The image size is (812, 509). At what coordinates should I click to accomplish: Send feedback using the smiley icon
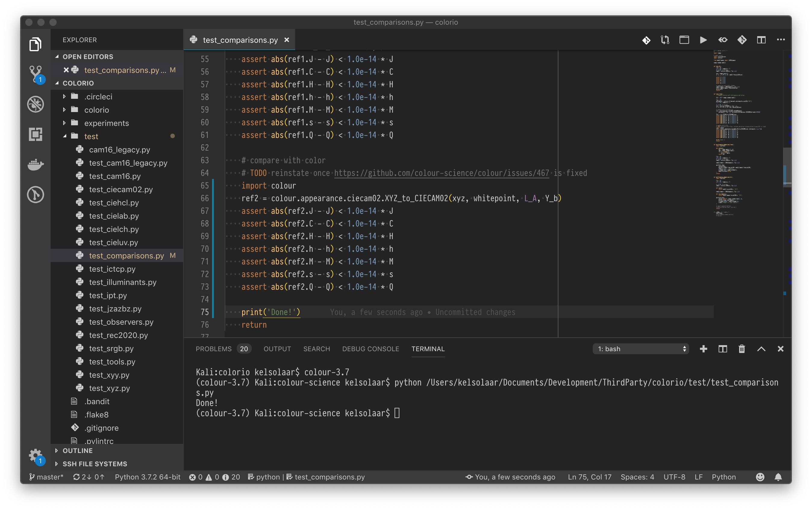pyautogui.click(x=760, y=477)
